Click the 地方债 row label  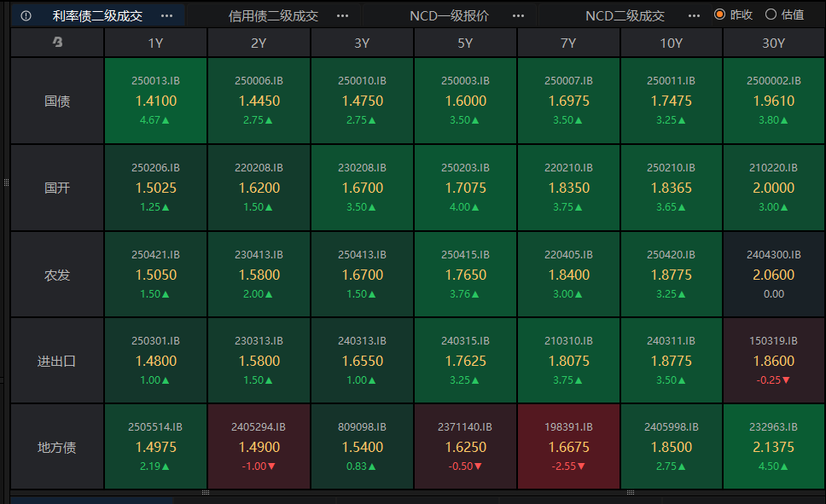point(57,447)
